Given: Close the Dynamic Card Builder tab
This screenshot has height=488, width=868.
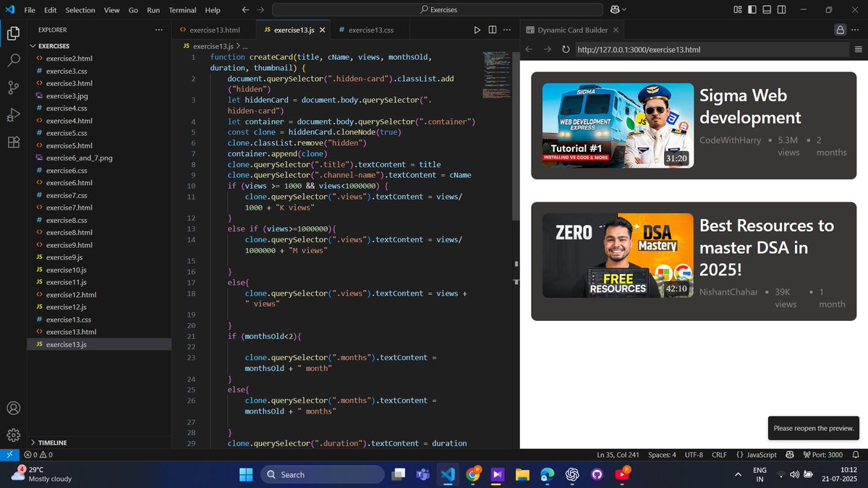Looking at the screenshot, I should point(616,30).
